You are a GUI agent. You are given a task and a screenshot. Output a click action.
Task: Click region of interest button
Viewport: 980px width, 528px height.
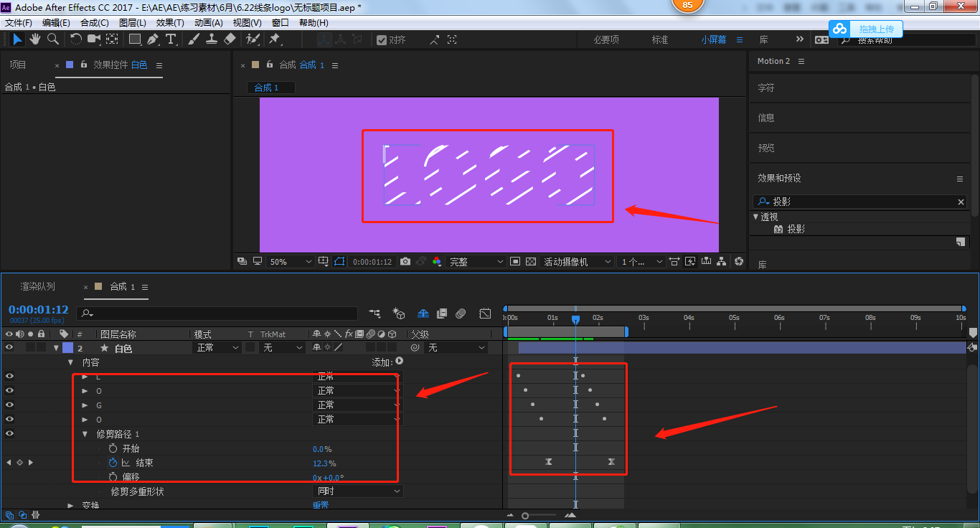[x=515, y=262]
